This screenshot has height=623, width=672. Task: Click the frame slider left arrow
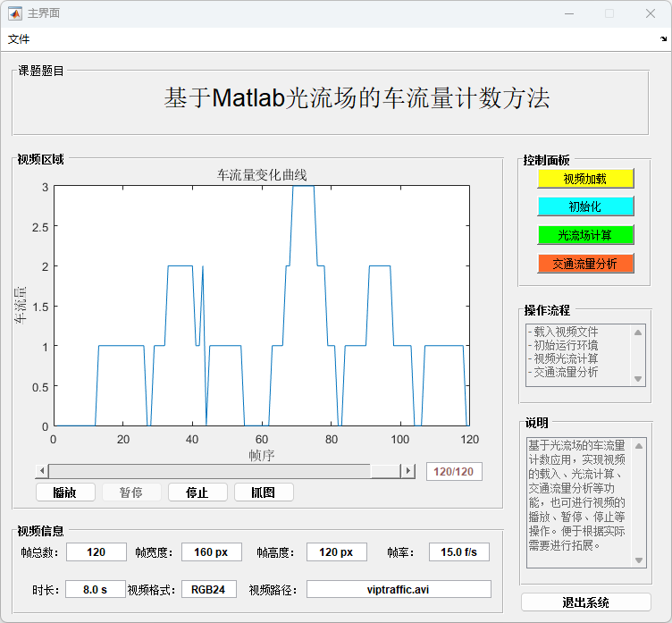41,471
